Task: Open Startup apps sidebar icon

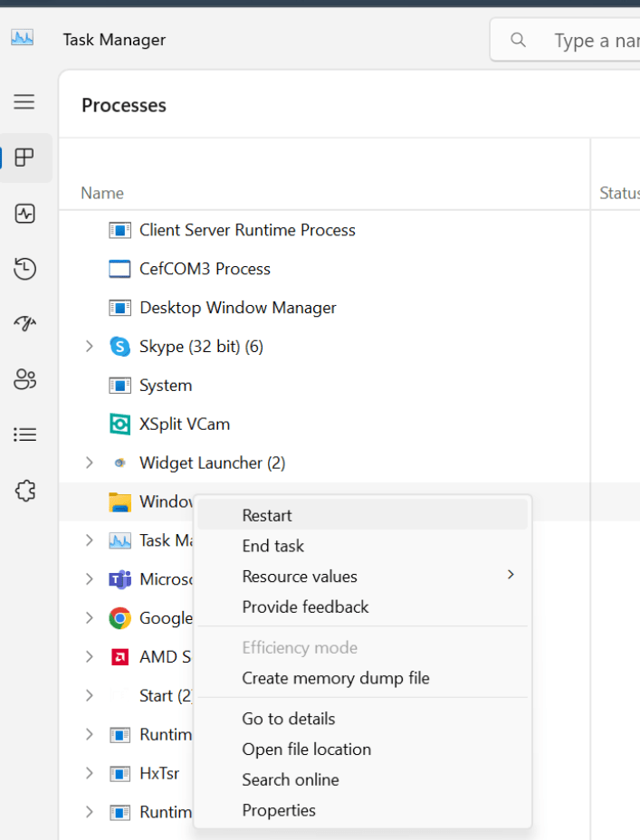Action: coord(24,323)
